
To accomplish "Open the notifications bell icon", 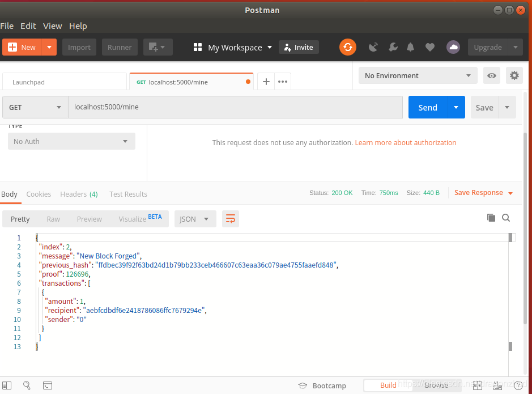I will point(411,47).
